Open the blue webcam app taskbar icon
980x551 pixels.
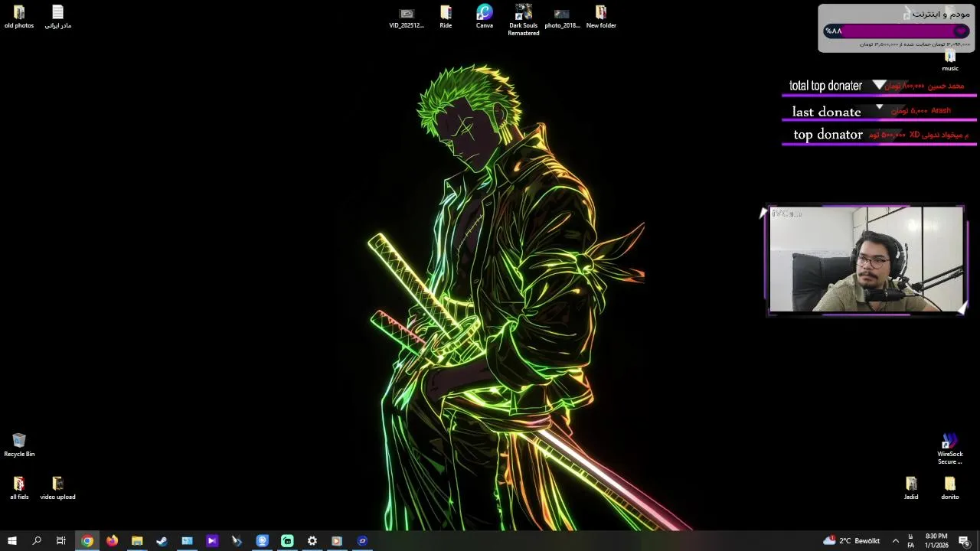tap(262, 541)
